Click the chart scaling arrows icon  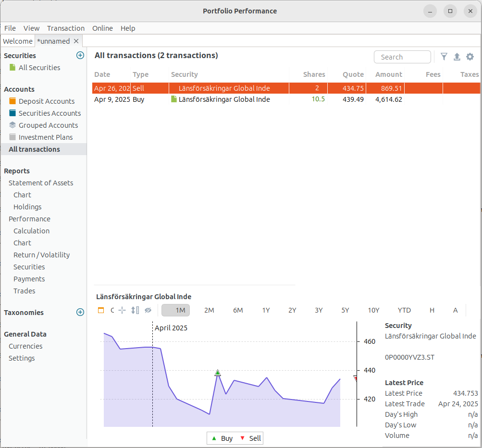[x=135, y=310]
